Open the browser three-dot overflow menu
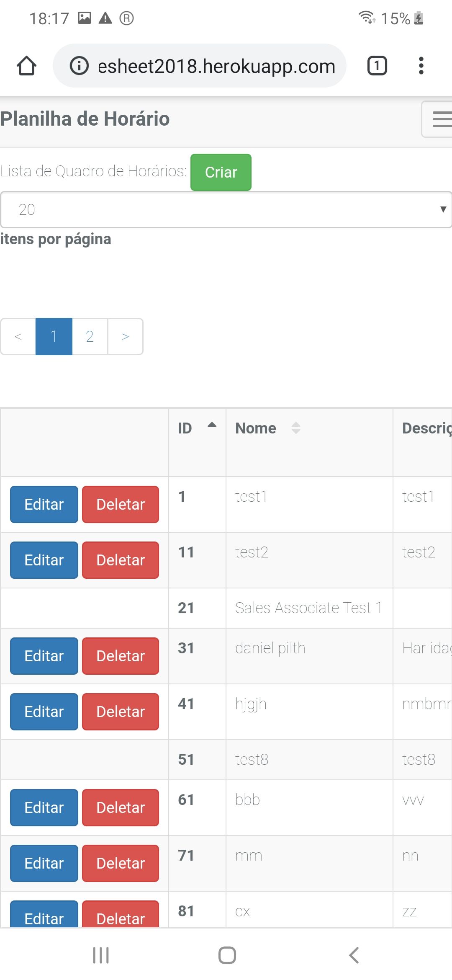Screen dimensions: 452x980 (x=421, y=66)
